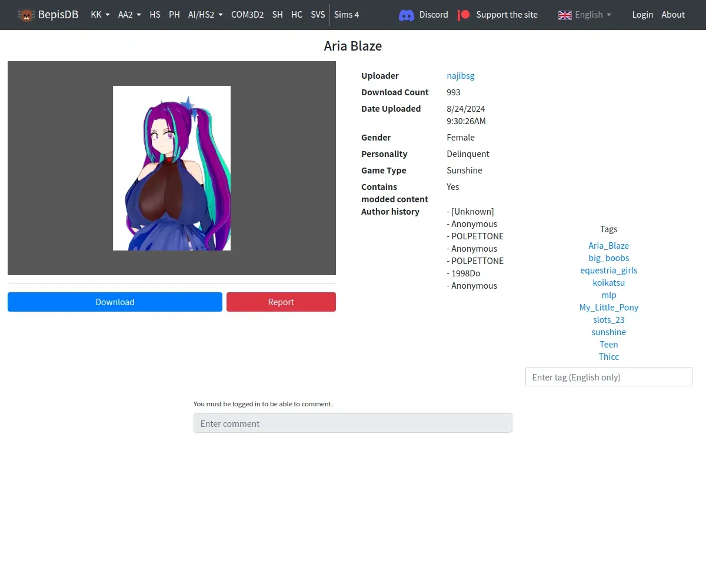
Task: Click the Sunshine game type value
Action: (464, 171)
